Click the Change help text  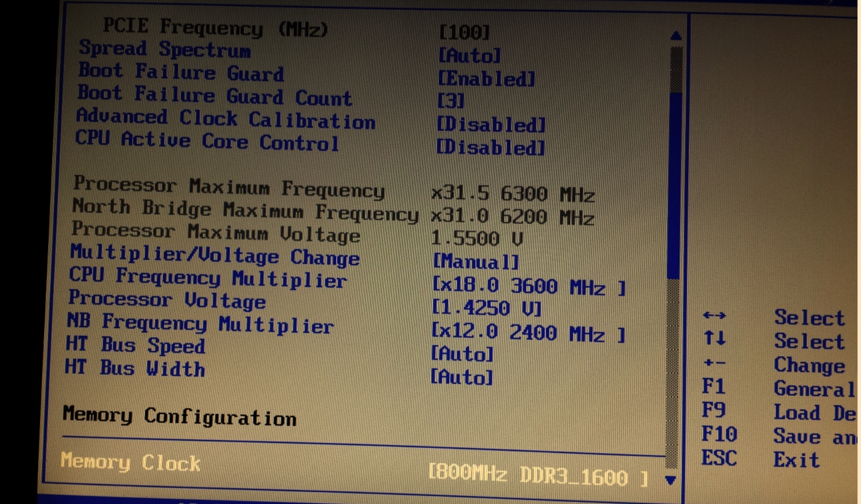[809, 366]
